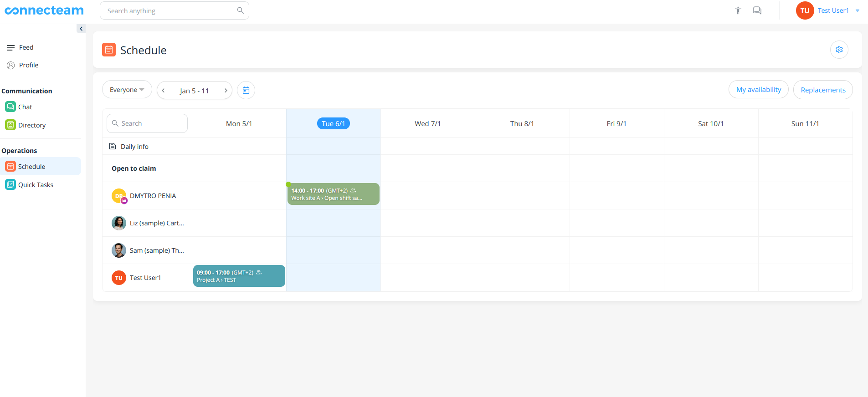Click the Schedule page header icon

[x=109, y=50]
